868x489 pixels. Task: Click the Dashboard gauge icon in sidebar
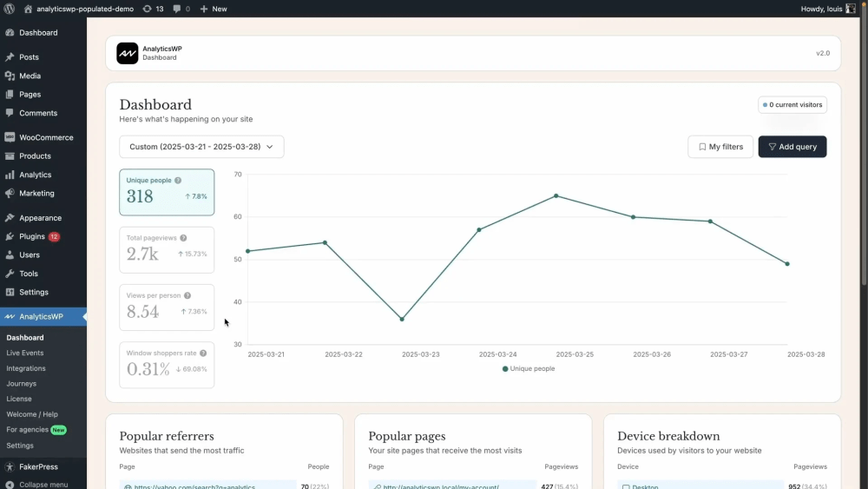(10, 33)
